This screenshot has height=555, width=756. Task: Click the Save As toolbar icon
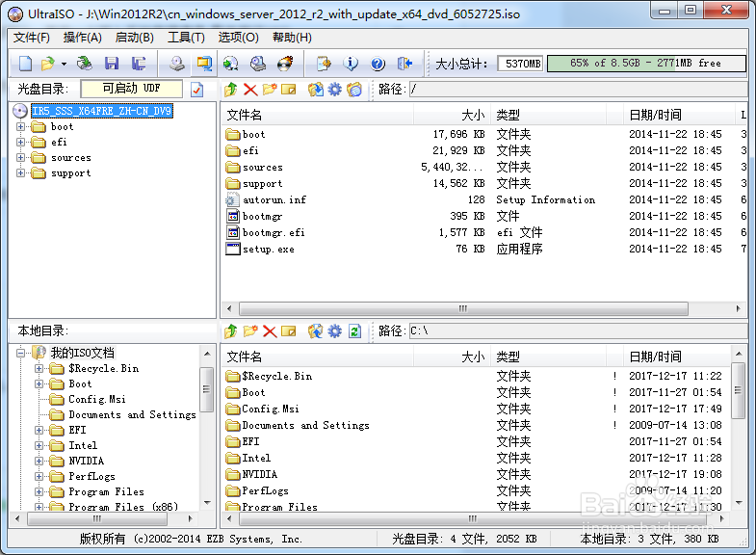click(139, 64)
